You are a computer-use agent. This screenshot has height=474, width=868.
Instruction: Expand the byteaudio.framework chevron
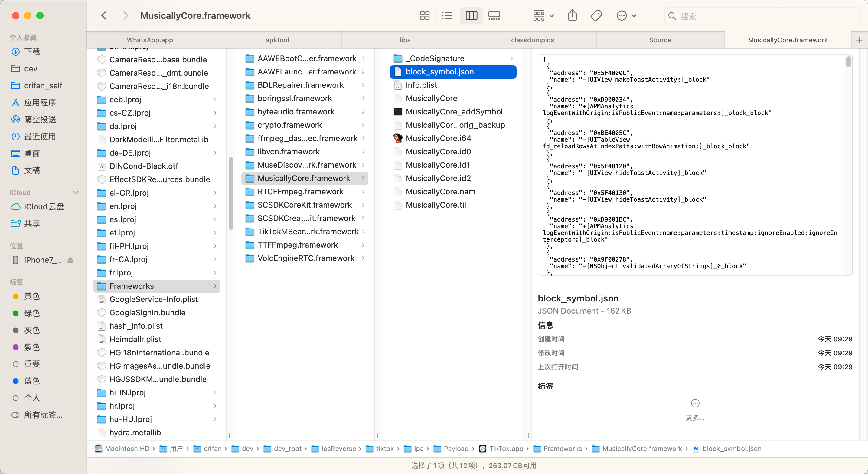click(x=363, y=112)
